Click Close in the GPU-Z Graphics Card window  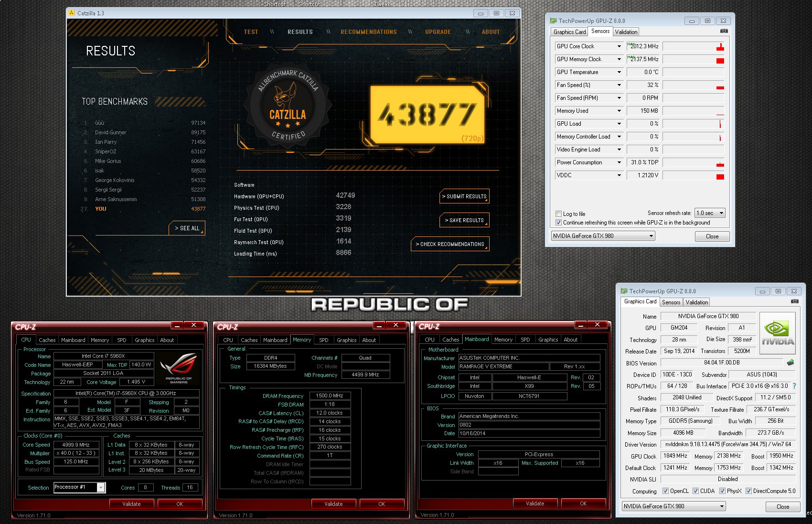[783, 507]
